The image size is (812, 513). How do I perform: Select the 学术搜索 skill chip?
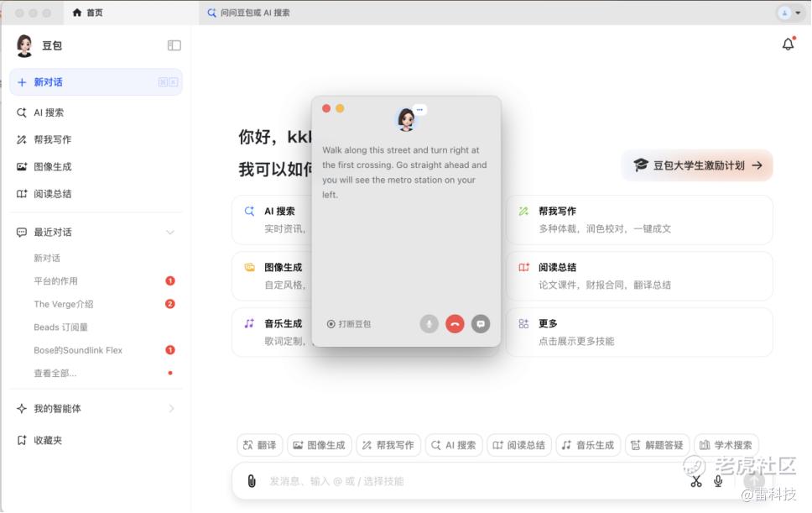point(726,445)
